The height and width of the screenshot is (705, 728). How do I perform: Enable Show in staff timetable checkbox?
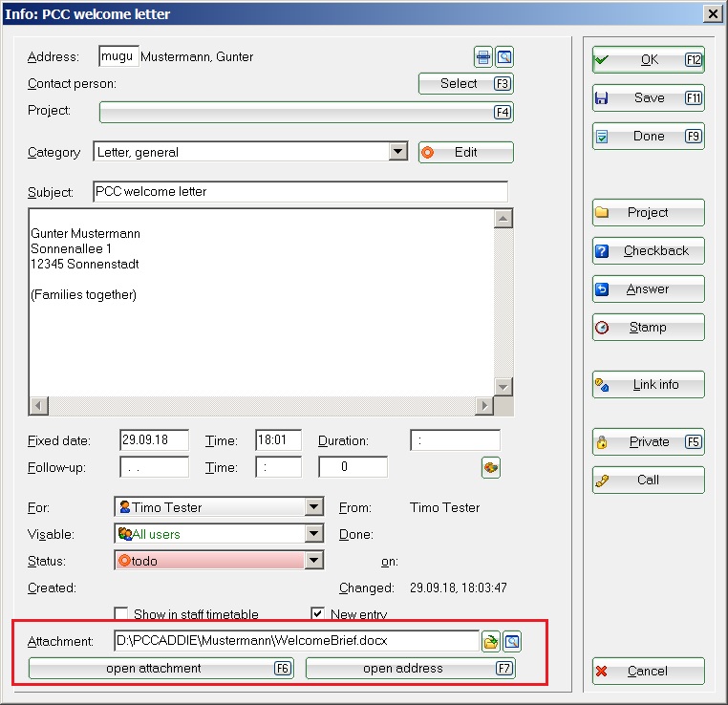[121, 614]
